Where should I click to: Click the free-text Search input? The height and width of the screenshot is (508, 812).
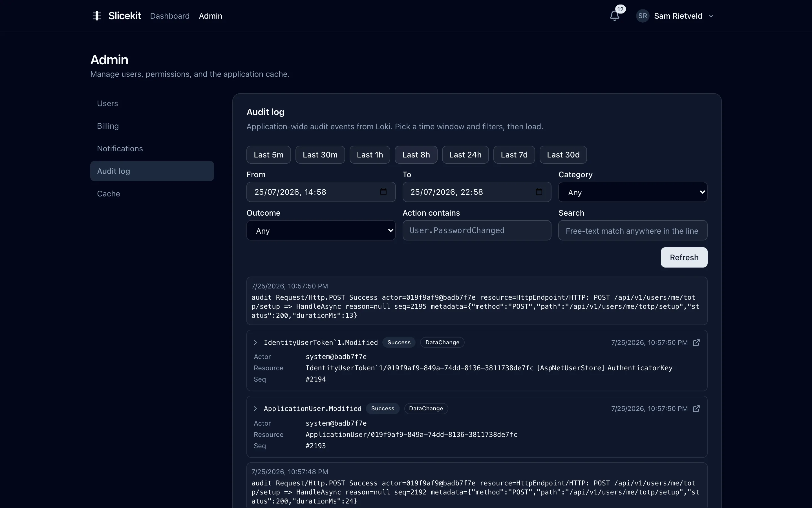[632, 231]
